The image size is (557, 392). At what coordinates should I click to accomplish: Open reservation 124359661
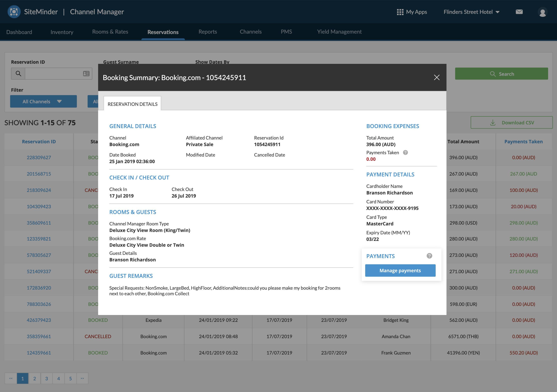[39, 353]
